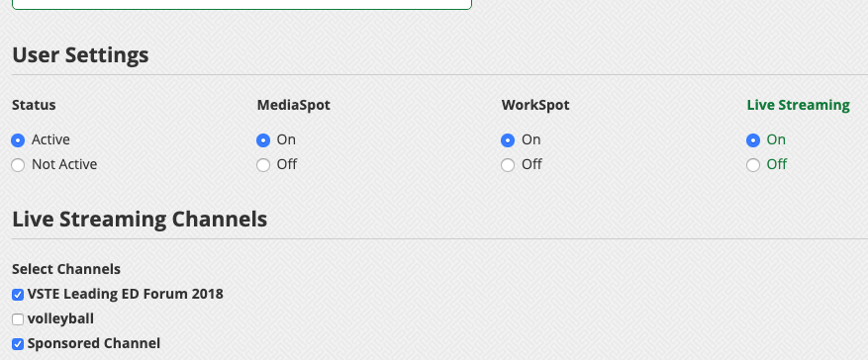Image resolution: width=868 pixels, height=360 pixels.
Task: Click the Status column label
Action: 34,105
